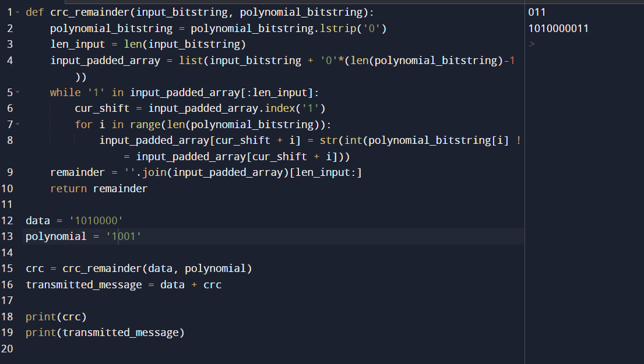Screen dimensions: 644x364
Task: Collapse the crc_remainder function fold arrow
Action: tap(17, 12)
